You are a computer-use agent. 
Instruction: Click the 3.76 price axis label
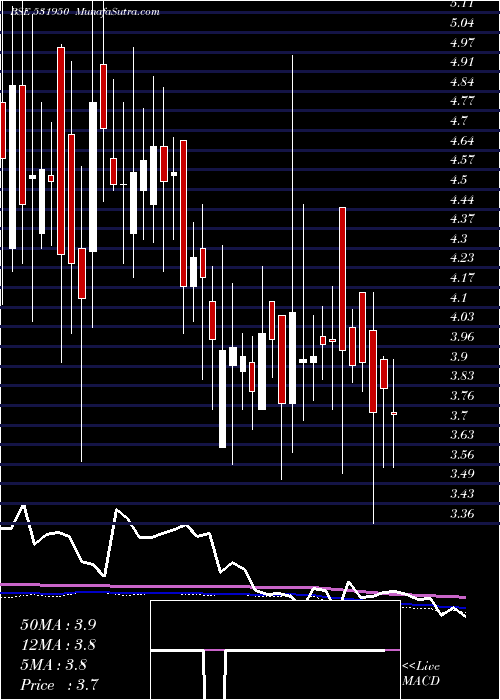[x=462, y=395]
